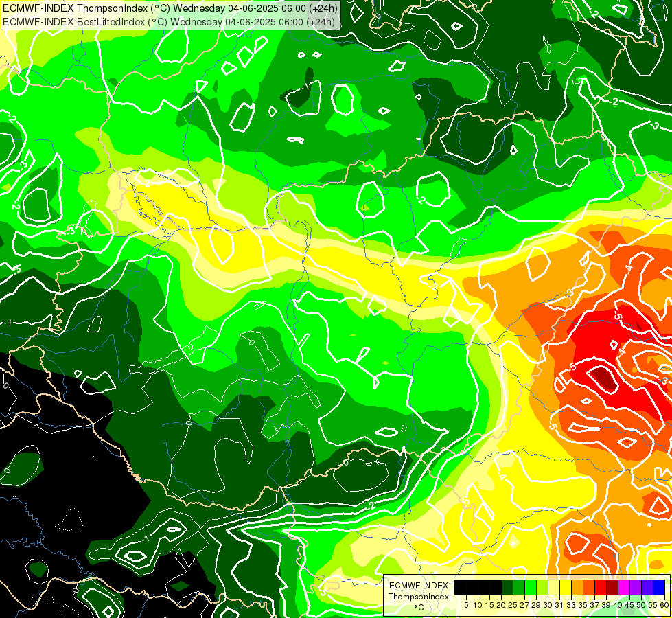
Task: Click the bright green 27–29 legend swatch
Action: pyautogui.click(x=531, y=588)
